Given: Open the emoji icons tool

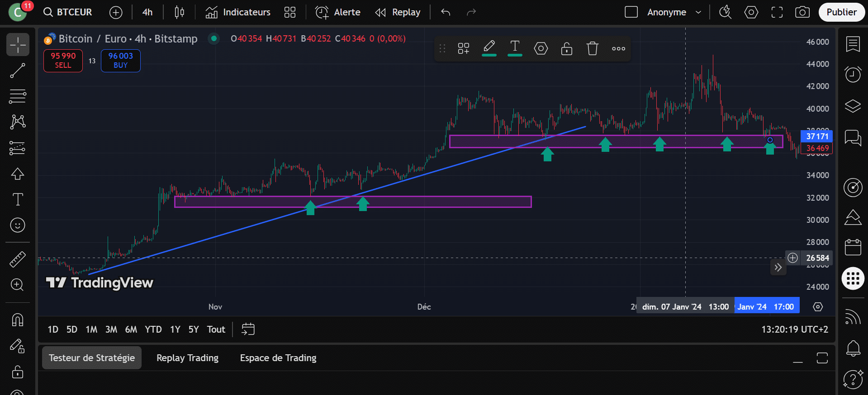Looking at the screenshot, I should tap(18, 225).
